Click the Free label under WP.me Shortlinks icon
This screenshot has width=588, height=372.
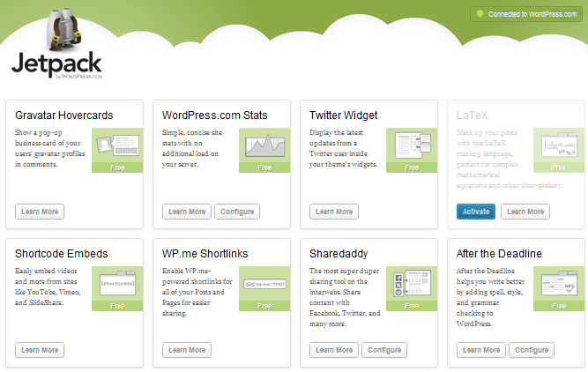[x=264, y=306]
